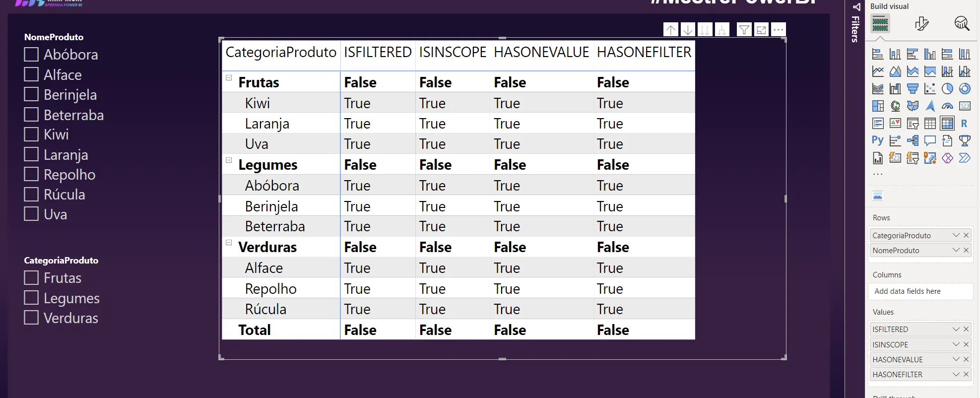This screenshot has width=980, height=398.
Task: Choose the donut chart visualization
Action: [x=964, y=89]
